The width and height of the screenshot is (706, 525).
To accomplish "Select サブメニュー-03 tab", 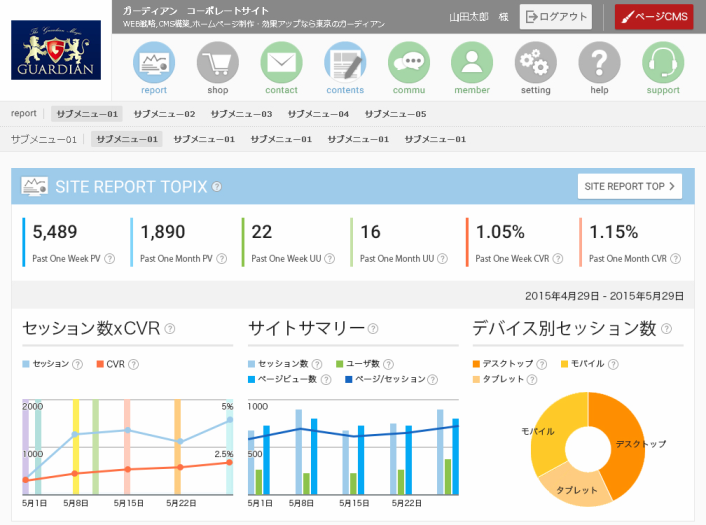I will [x=241, y=114].
